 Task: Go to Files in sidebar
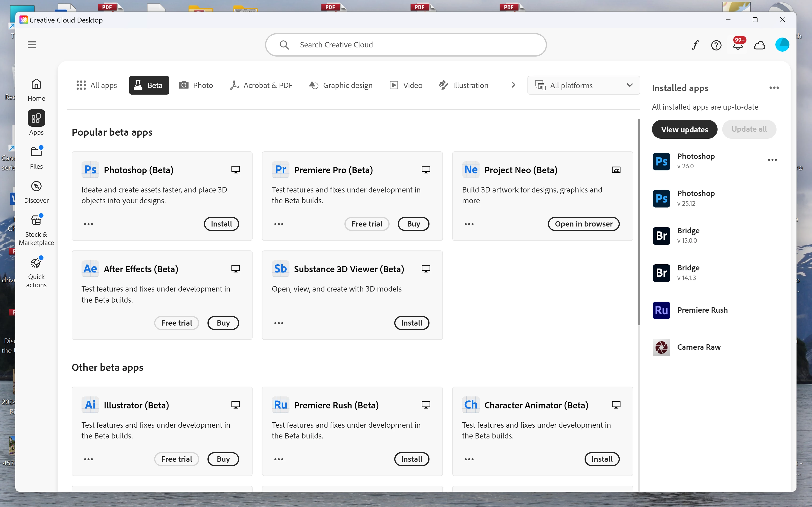coord(36,157)
